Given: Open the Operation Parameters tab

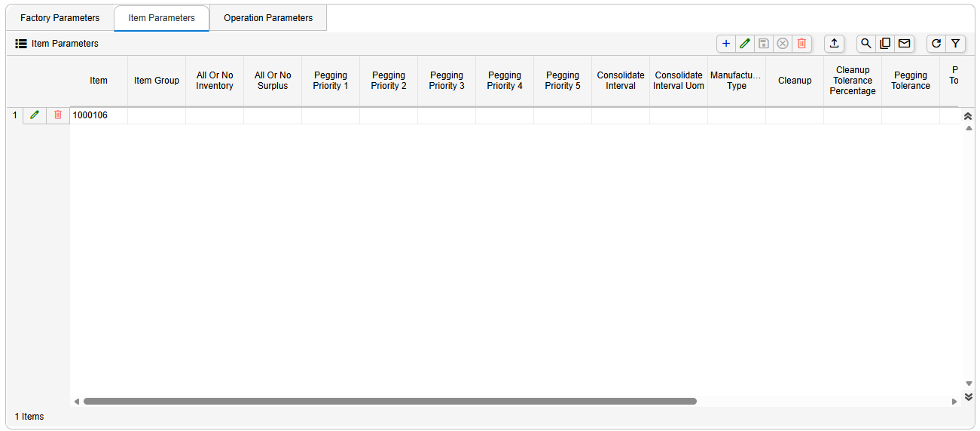Looking at the screenshot, I should [x=268, y=18].
